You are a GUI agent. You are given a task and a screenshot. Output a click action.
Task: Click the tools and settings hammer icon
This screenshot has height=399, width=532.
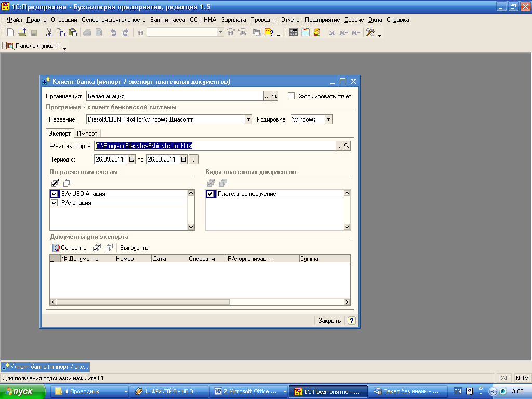370,32
